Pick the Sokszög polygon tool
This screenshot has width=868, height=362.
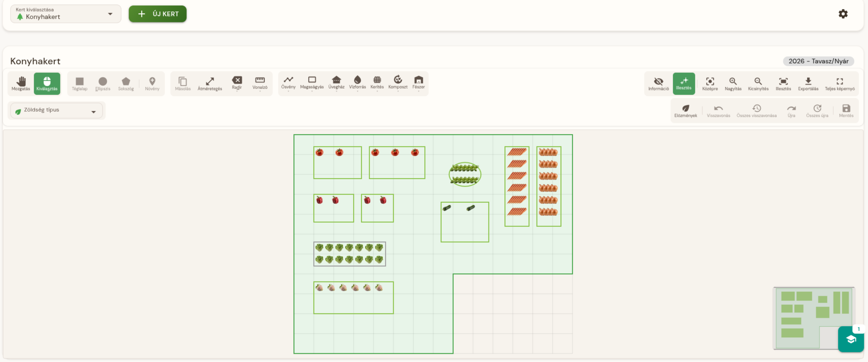pos(126,83)
